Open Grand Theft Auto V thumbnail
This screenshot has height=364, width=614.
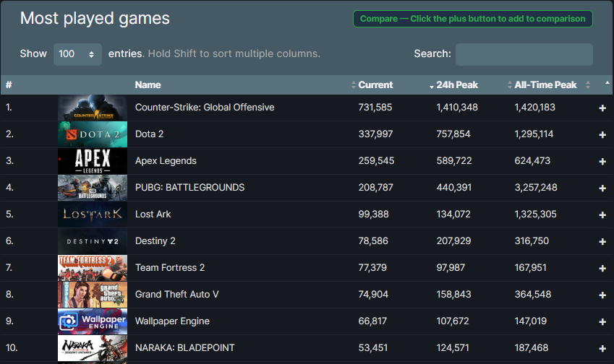tap(93, 295)
